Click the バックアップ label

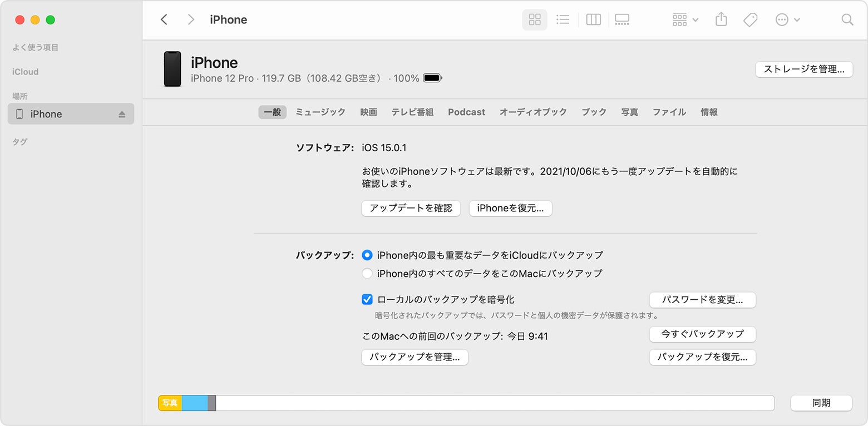[x=324, y=255]
